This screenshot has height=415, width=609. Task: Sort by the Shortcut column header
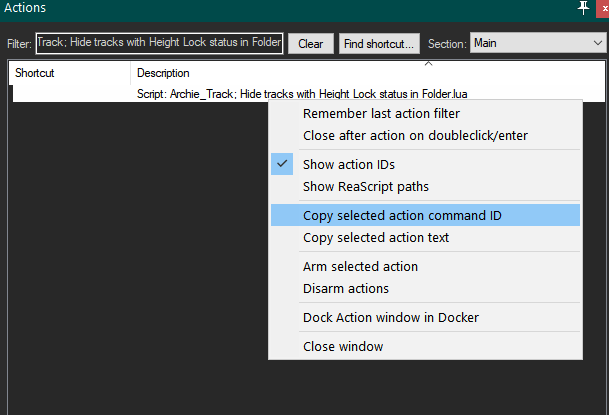click(x=70, y=73)
